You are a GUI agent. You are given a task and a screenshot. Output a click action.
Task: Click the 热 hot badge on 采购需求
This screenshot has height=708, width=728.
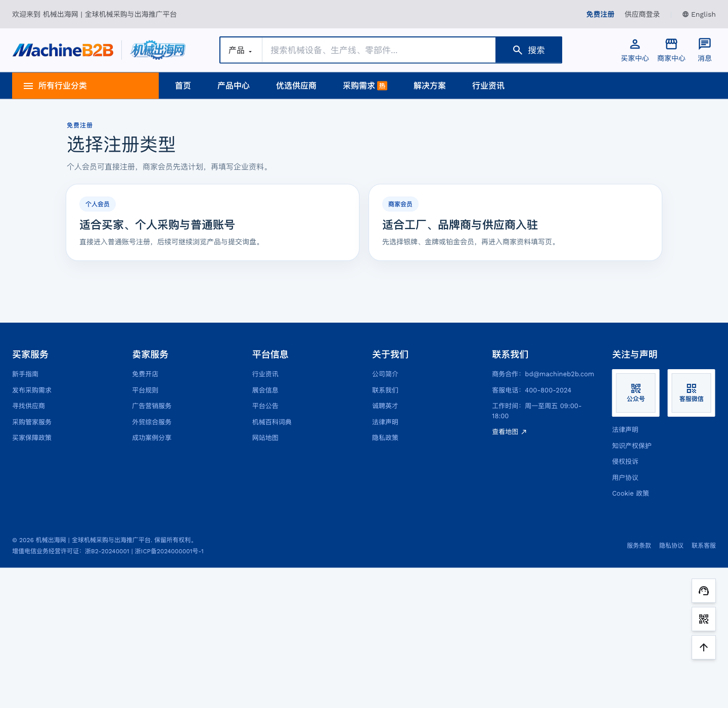(x=382, y=86)
